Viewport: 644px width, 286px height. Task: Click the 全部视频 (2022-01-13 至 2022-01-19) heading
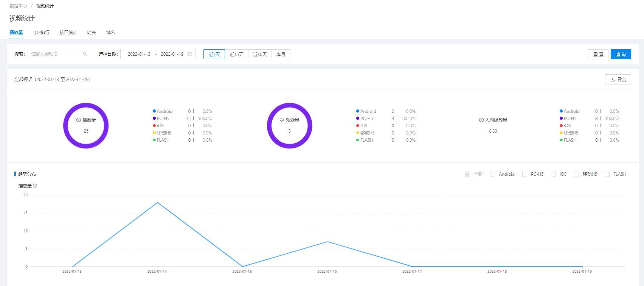coord(52,80)
